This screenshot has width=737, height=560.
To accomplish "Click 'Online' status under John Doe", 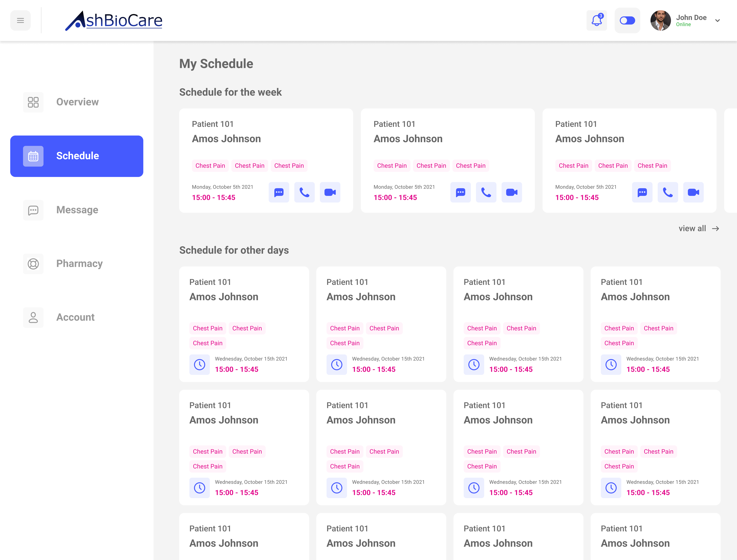I will coord(683,25).
